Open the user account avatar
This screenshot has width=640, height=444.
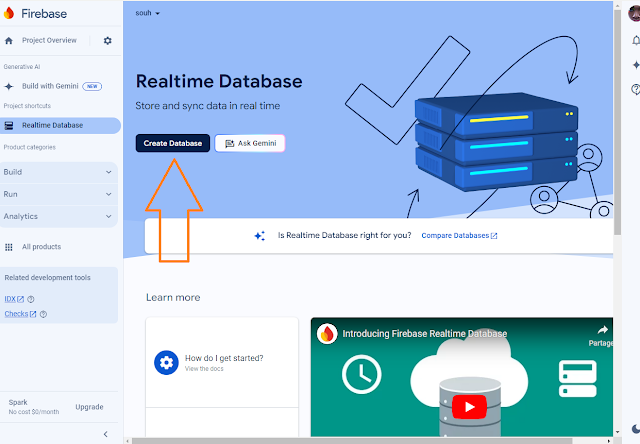tap(634, 13)
